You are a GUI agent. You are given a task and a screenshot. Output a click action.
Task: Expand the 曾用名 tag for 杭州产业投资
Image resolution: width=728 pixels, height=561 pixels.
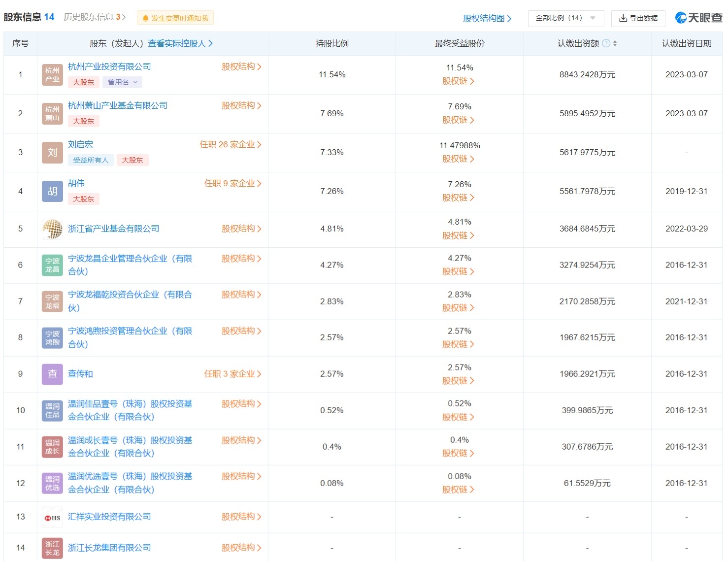pos(122,82)
